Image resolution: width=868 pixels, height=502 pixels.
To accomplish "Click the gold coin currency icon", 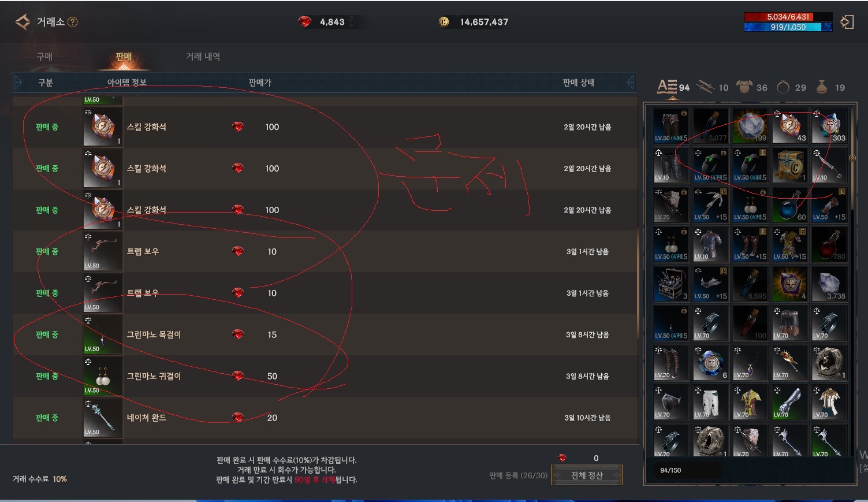I will tap(444, 22).
